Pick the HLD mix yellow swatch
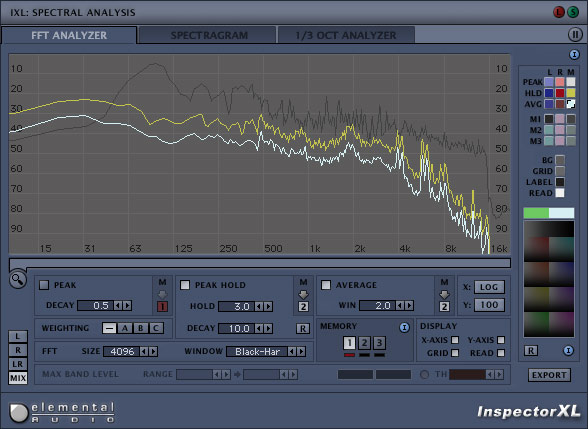 coord(571,93)
